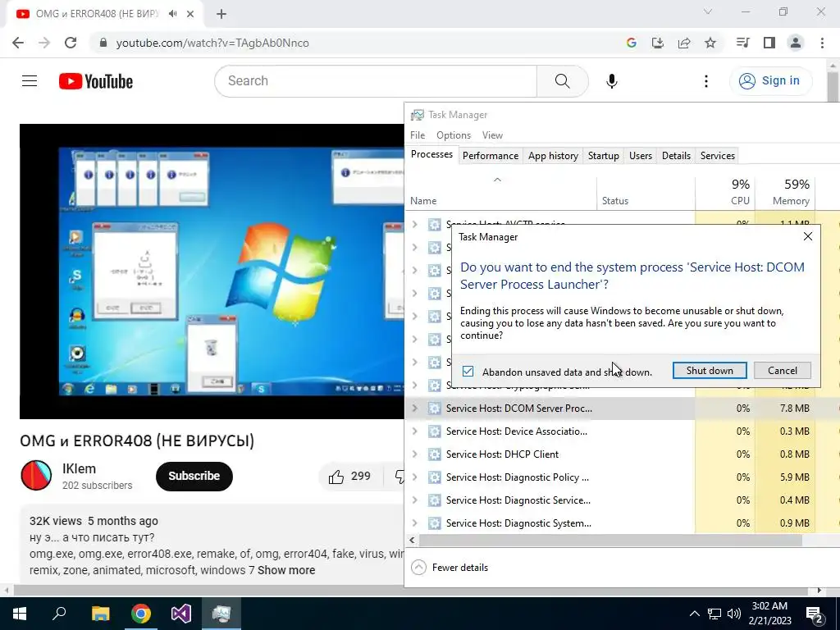Toggle Chrome side panel icon
840x630 pixels.
tap(769, 43)
